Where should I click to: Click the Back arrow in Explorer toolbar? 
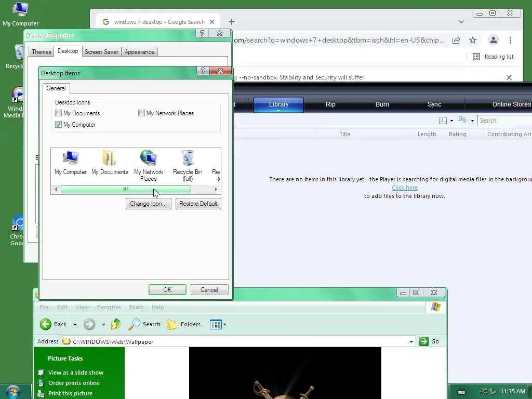pyautogui.click(x=46, y=324)
